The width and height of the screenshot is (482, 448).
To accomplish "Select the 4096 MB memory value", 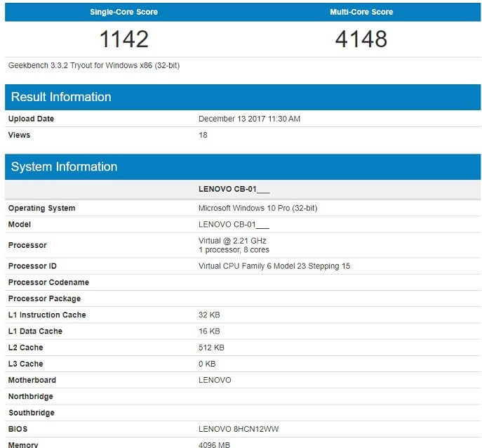I will coord(214,445).
